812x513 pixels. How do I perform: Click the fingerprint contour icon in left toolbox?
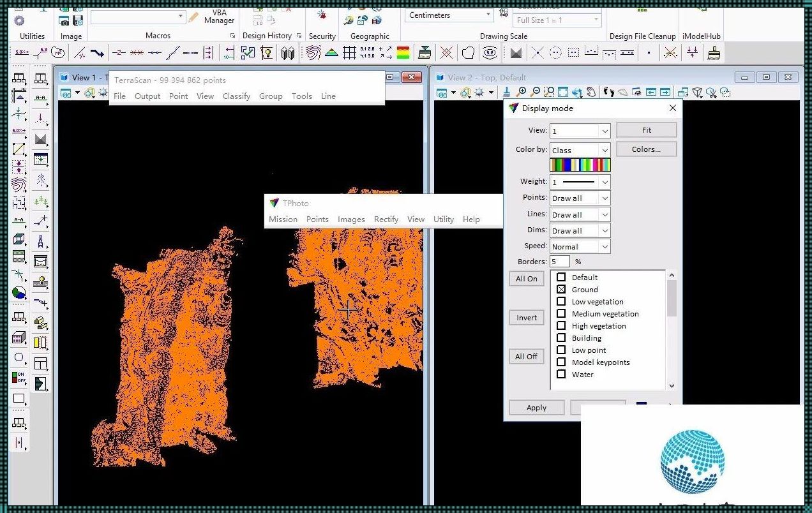(x=19, y=186)
